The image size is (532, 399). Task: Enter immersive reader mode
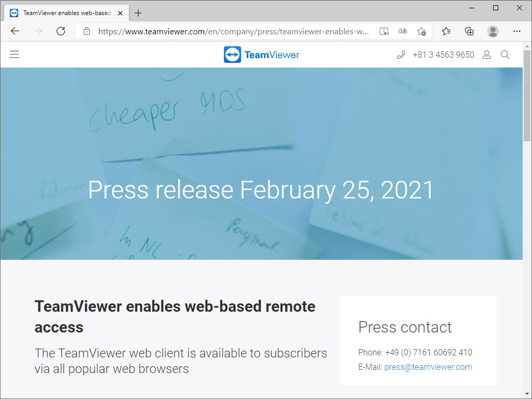[x=384, y=31]
